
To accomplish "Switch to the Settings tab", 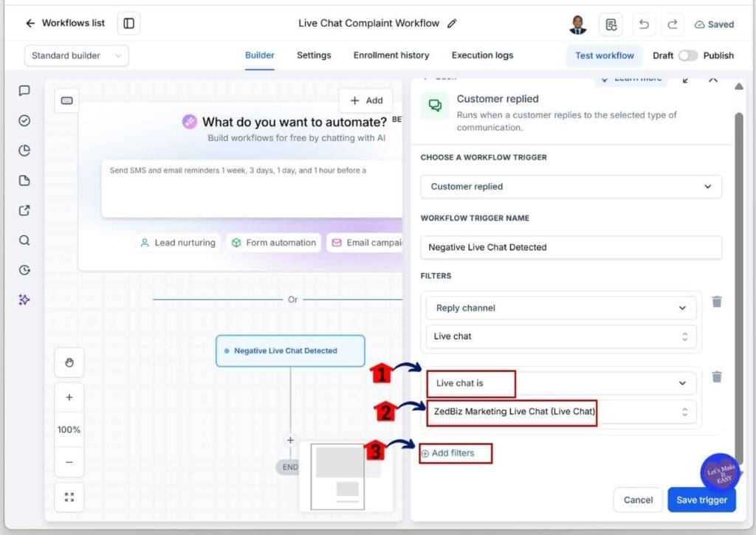I will (x=314, y=55).
